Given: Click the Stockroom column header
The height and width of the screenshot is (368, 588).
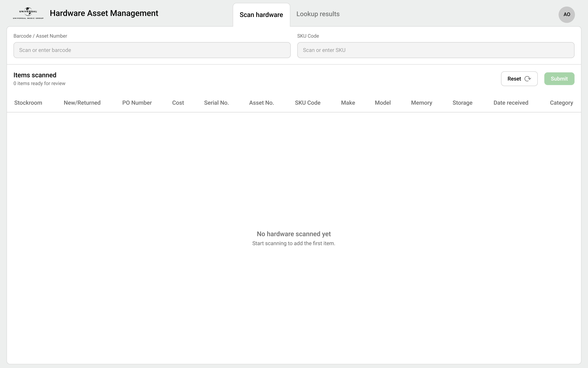Looking at the screenshot, I should (28, 103).
